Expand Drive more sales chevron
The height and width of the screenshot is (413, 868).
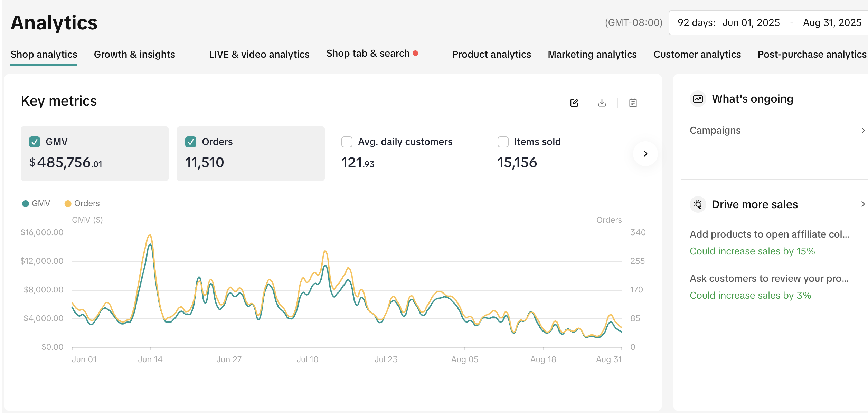point(862,204)
